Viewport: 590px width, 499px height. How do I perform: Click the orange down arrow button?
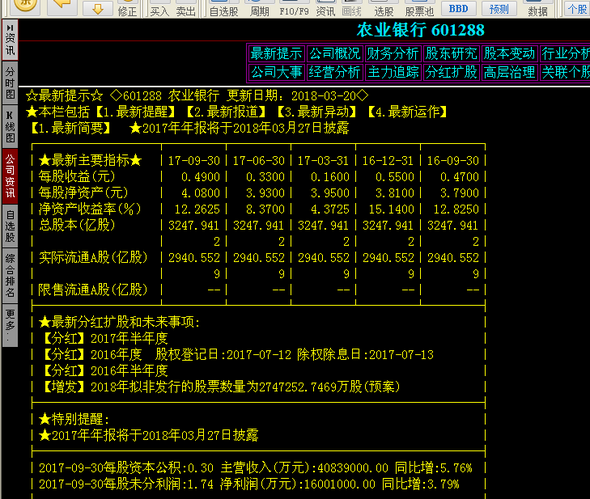click(x=97, y=9)
